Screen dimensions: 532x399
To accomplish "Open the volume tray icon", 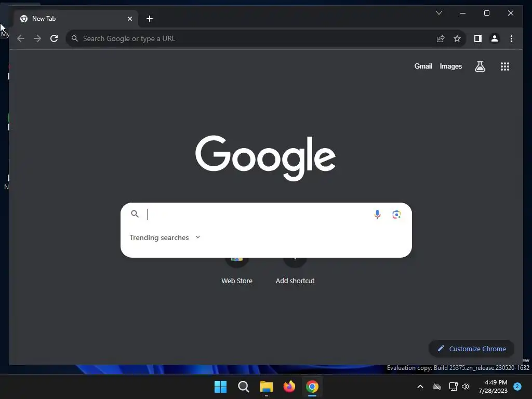I will click(x=465, y=387).
